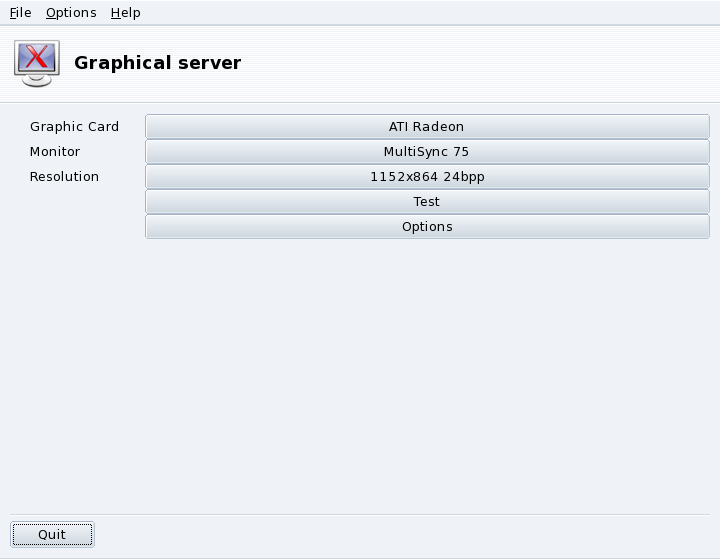Open the Help menu
Screen dimensions: 720x560
coord(125,13)
